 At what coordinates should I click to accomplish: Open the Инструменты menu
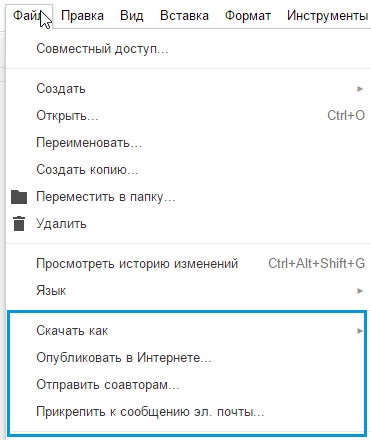click(327, 16)
